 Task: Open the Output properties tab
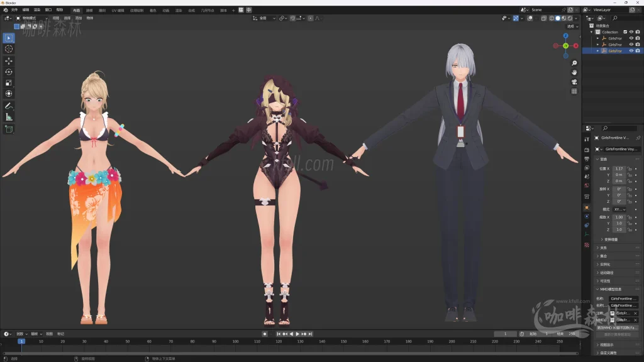pos(587,159)
